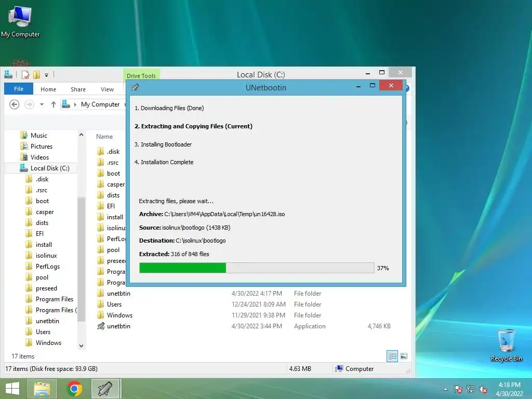The height and width of the screenshot is (399, 532).
Task: Click the UNetbootin title bar app icon
Action: point(135,87)
